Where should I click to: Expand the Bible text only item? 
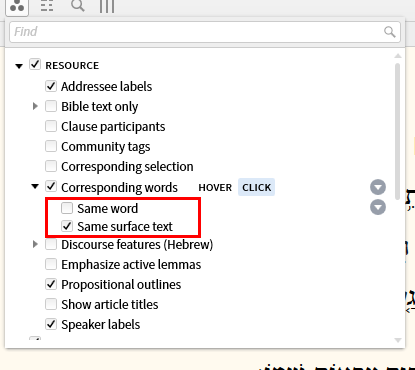[35, 106]
